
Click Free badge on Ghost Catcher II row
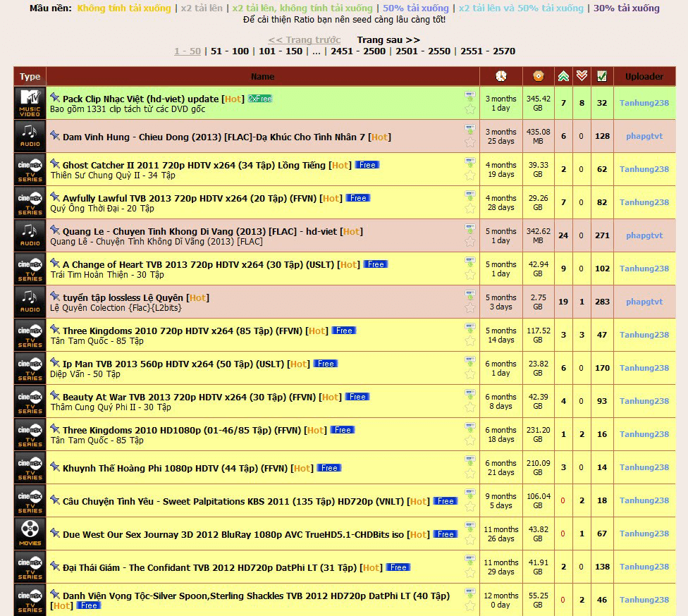[x=367, y=165]
